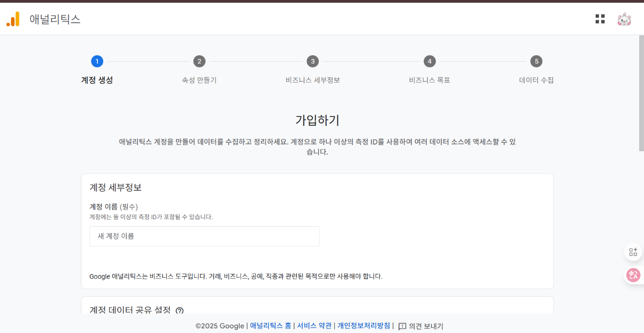Click the 애널리틱스 title text in header
This screenshot has width=644, height=333.
coord(55,19)
